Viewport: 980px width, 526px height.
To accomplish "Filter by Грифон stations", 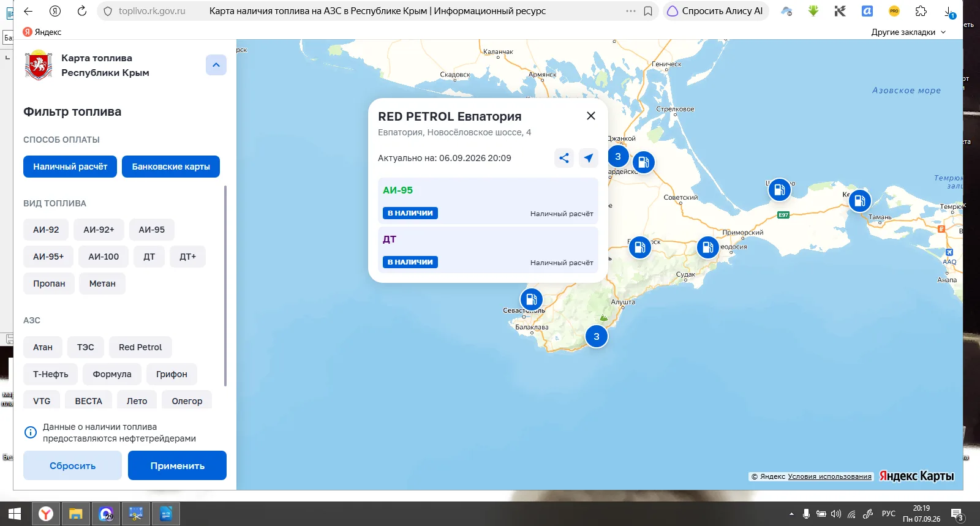I will point(171,374).
